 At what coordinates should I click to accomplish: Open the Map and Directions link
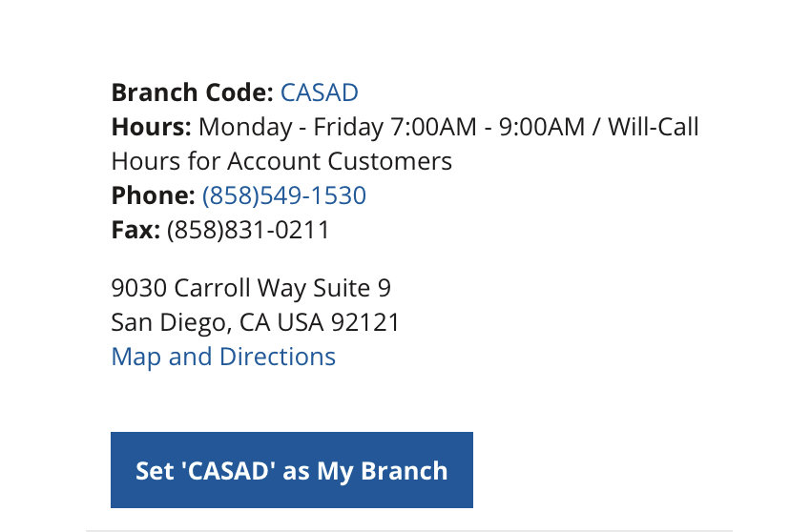pyautogui.click(x=223, y=357)
